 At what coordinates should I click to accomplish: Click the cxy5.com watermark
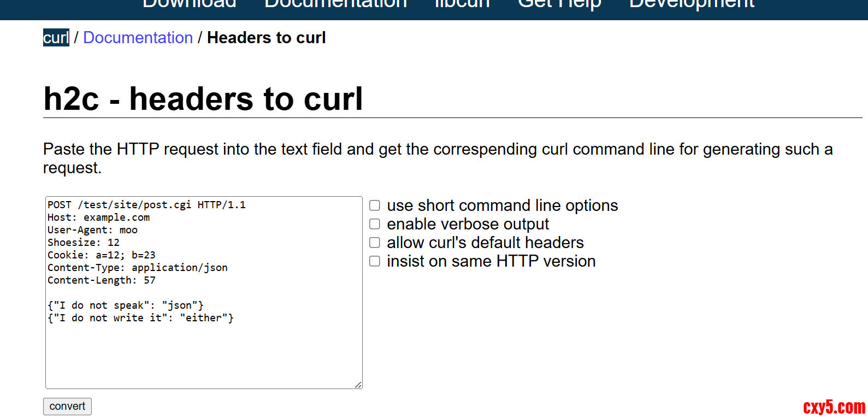tap(834, 407)
